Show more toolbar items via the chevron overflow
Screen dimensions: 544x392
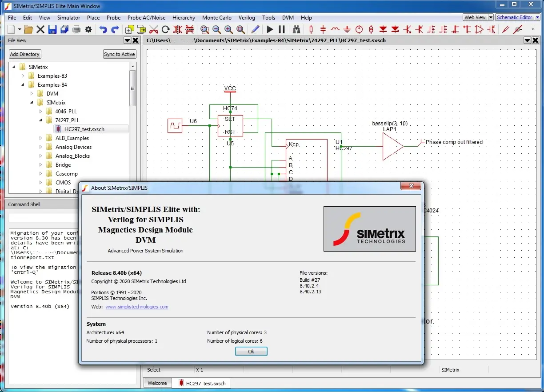coord(533,29)
